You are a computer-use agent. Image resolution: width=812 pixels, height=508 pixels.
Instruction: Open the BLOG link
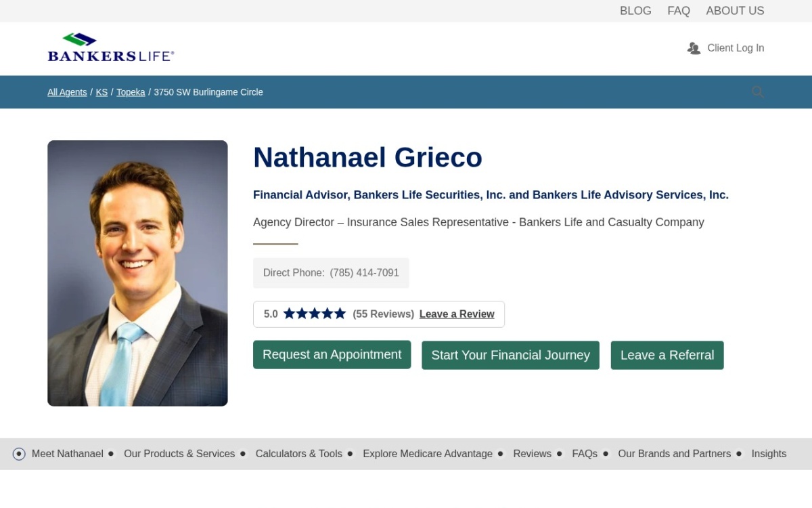click(635, 11)
